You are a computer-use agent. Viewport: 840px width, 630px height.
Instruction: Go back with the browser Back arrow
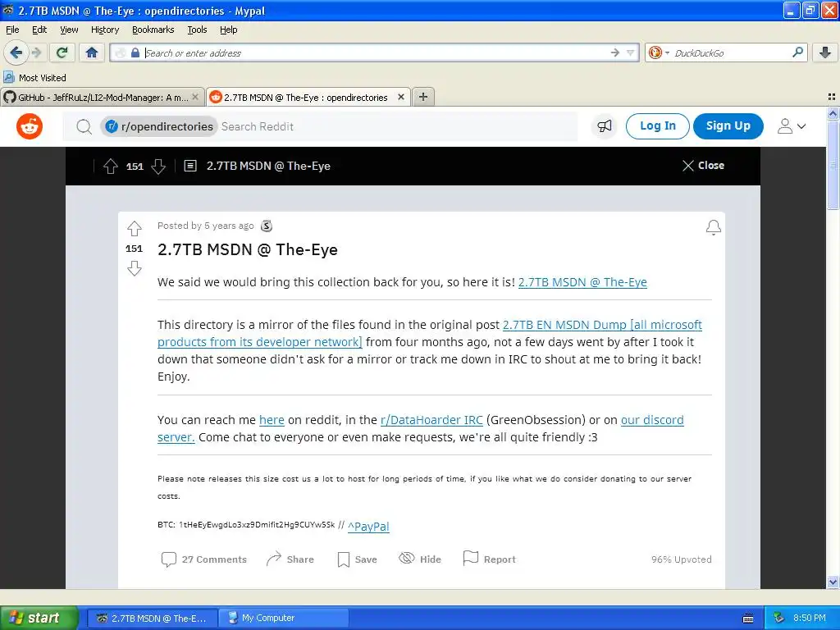(x=16, y=52)
